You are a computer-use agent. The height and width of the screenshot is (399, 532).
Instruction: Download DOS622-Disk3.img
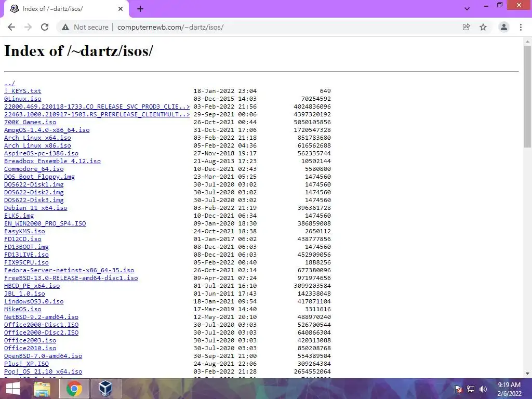pos(34,200)
